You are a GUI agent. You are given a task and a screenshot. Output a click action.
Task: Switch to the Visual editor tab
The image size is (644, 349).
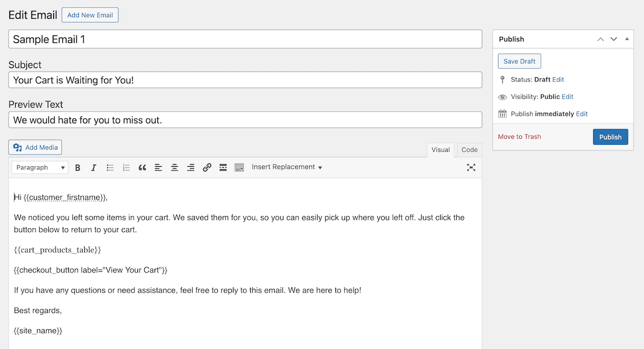coord(441,150)
